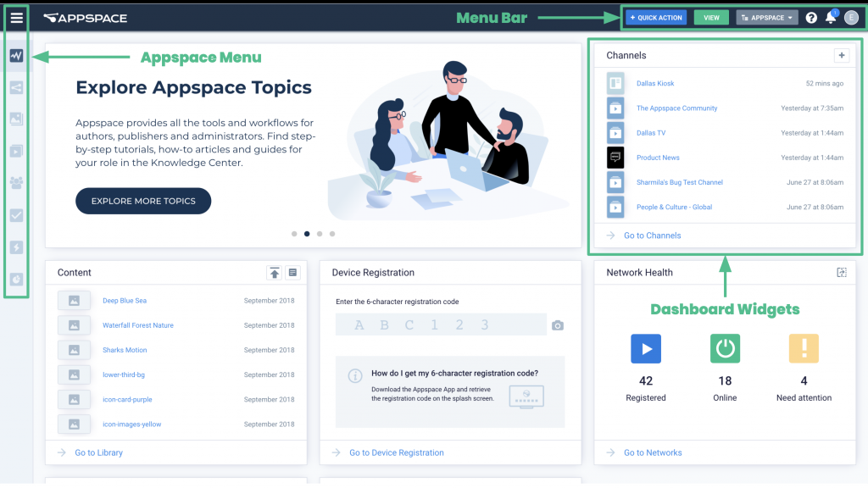Click the arrow beside Go to Channels
Screen dimensions: 868x488
pos(610,236)
